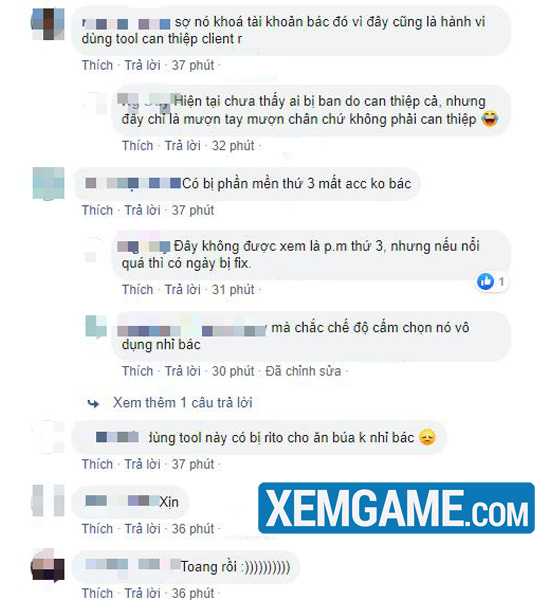The image size is (550, 600).
Task: Reply to the 'Hiện tại chưa thấy ai' comment
Action: (x=183, y=145)
